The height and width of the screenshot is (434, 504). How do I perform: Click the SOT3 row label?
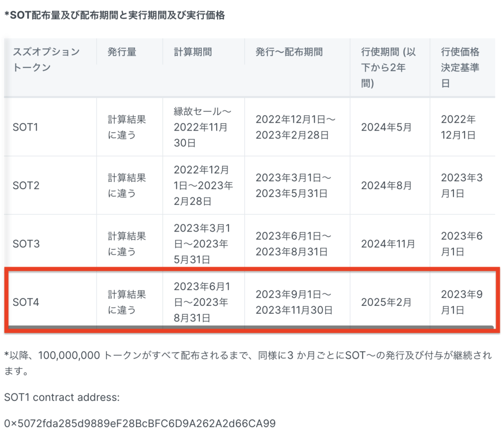pyautogui.click(x=24, y=243)
